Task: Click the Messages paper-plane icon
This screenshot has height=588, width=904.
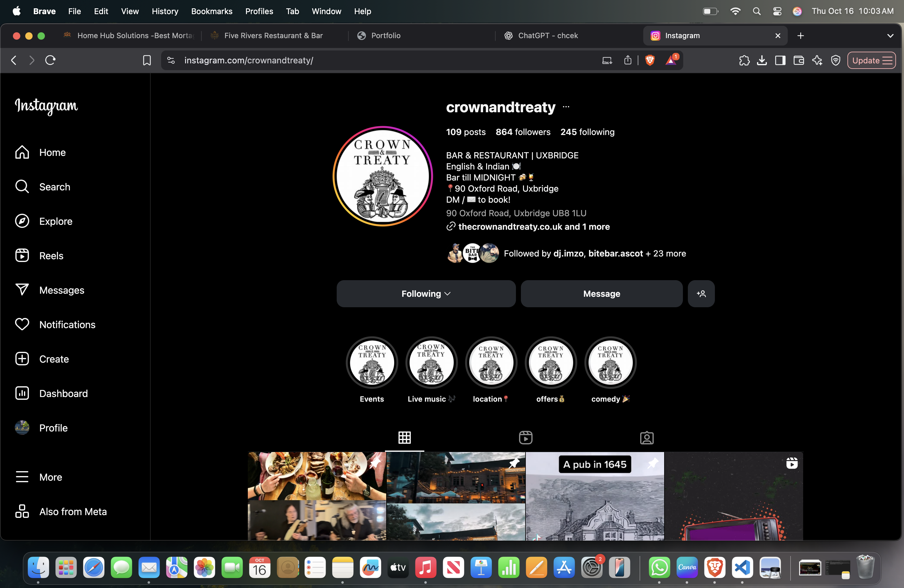Action: pyautogui.click(x=22, y=290)
